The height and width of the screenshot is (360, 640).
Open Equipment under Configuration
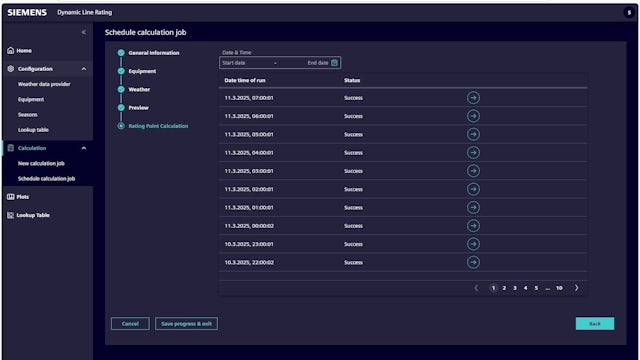tap(31, 99)
